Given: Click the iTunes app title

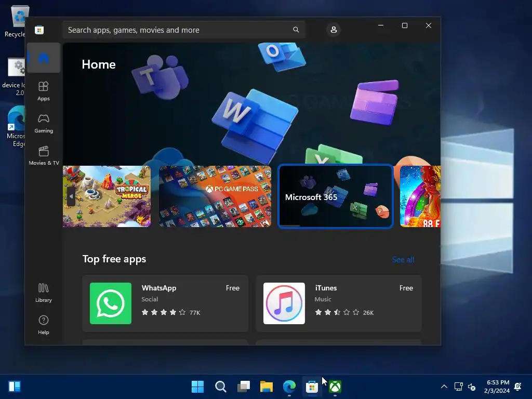Looking at the screenshot, I should click(326, 288).
